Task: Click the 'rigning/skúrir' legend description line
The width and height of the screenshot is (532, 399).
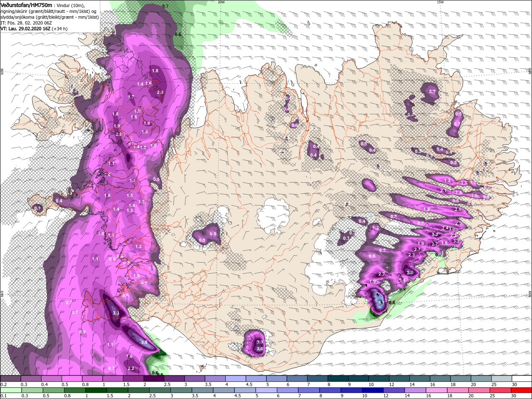Action: pos(49,11)
